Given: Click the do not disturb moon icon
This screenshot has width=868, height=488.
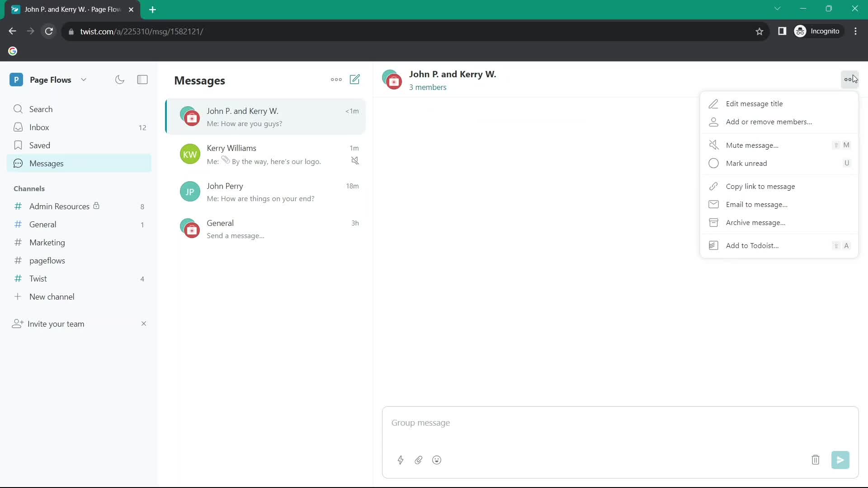Looking at the screenshot, I should pos(120,79).
